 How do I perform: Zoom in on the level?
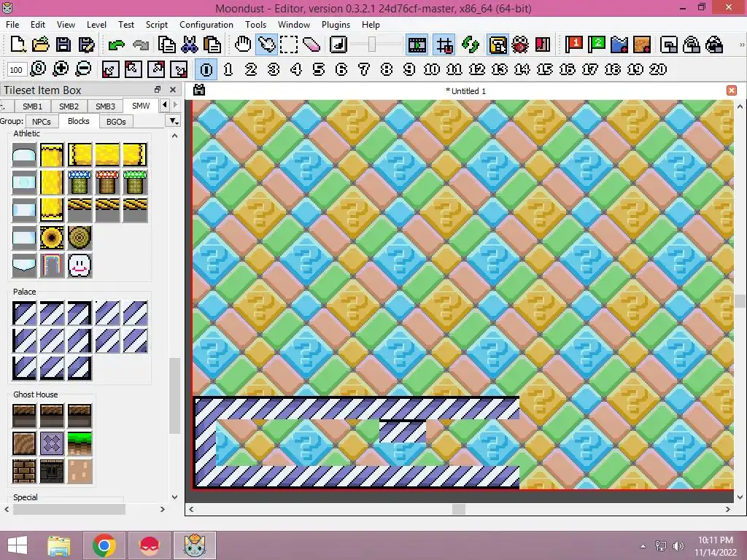click(x=61, y=69)
